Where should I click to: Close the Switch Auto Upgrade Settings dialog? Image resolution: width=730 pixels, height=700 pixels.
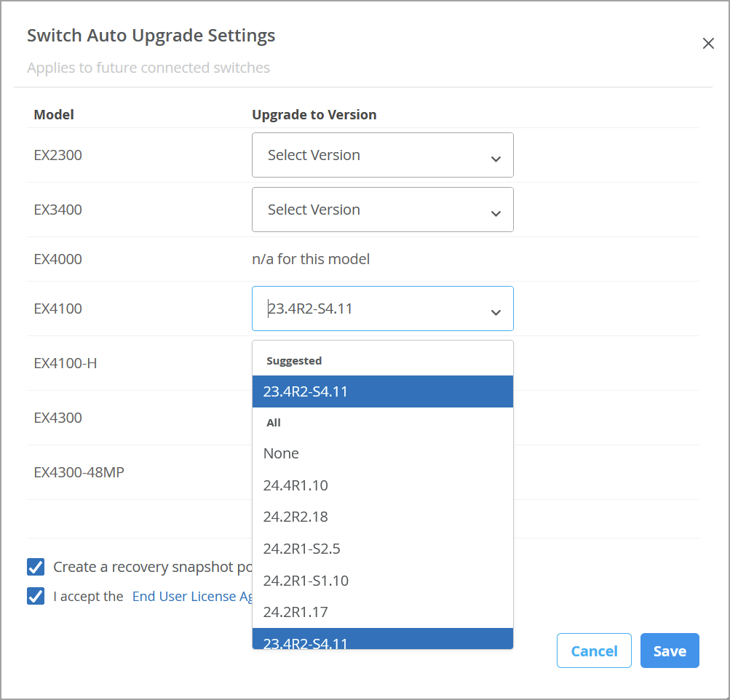pyautogui.click(x=708, y=44)
